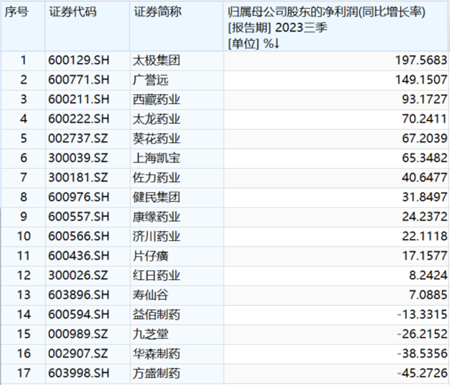Screen dimensions: 450x385
Task: Select the stock code 600557.SH
Action: [x=79, y=217]
